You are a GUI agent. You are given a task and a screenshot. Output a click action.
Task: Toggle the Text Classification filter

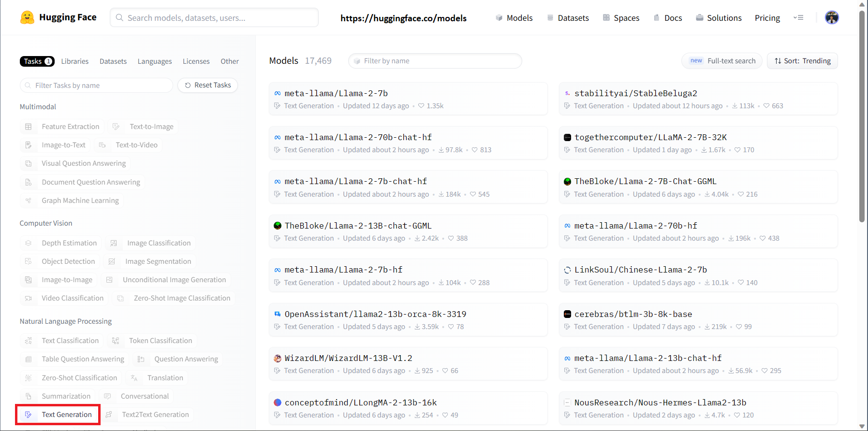tap(61, 341)
